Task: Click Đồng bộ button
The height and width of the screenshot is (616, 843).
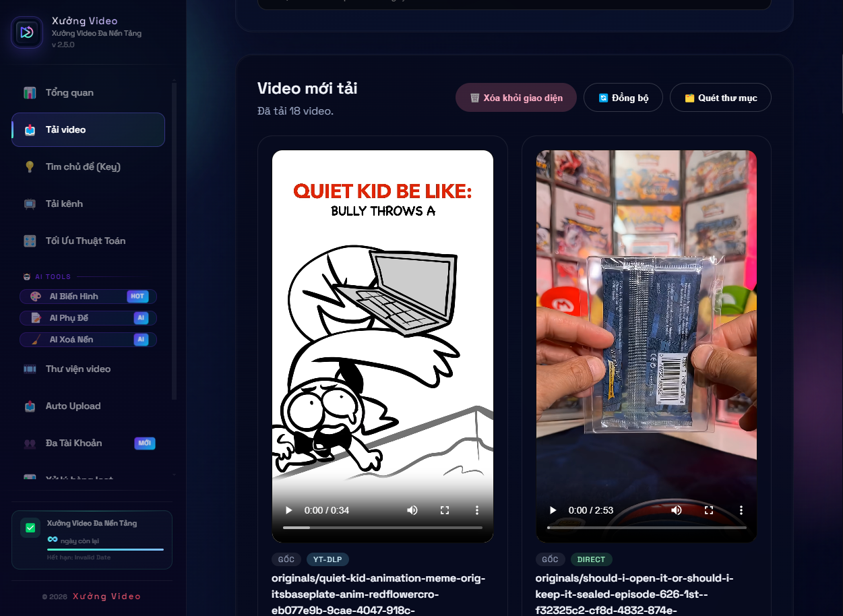Action: (x=623, y=98)
